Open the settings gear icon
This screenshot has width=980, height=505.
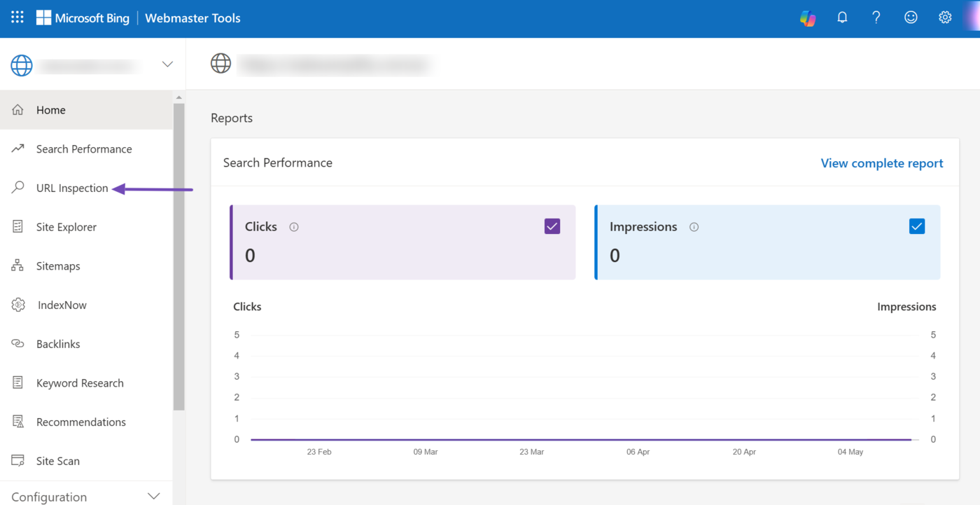(x=945, y=18)
